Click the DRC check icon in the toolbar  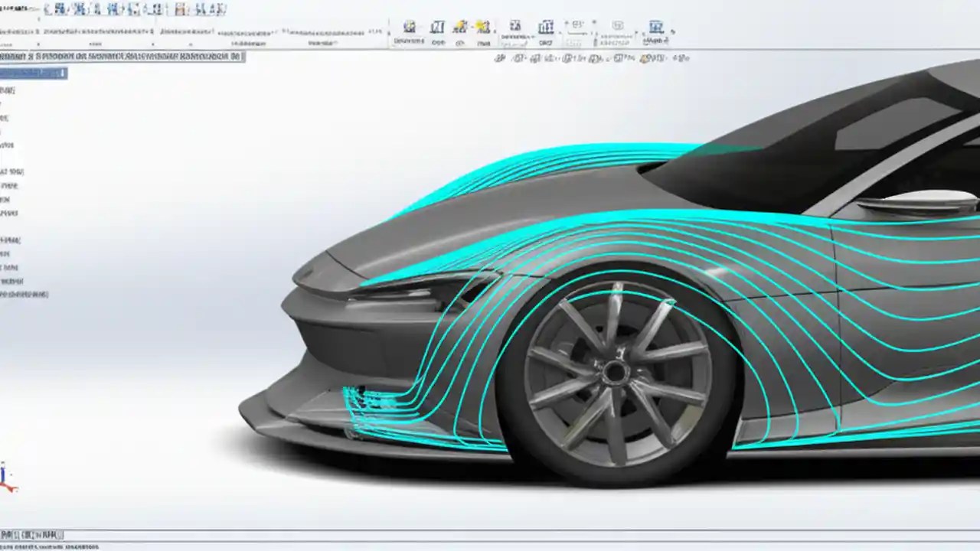[x=546, y=28]
